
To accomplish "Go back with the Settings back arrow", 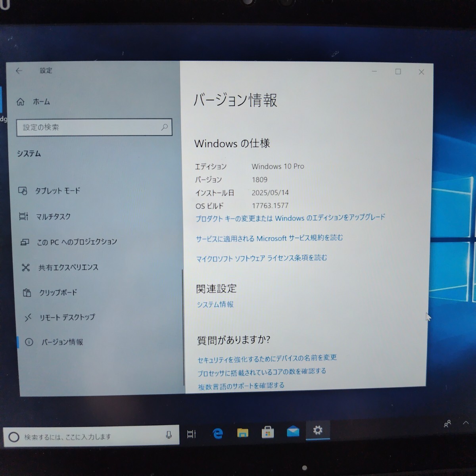I will [19, 71].
